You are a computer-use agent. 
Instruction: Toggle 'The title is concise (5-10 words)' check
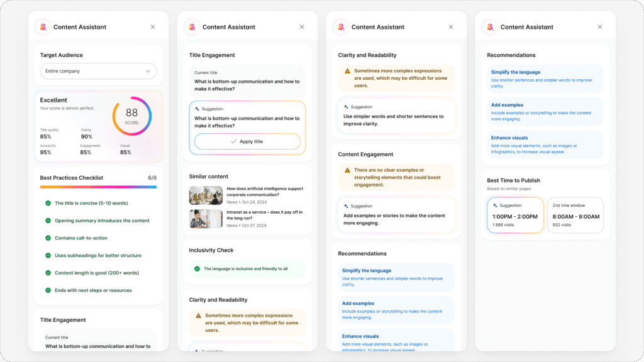point(48,203)
